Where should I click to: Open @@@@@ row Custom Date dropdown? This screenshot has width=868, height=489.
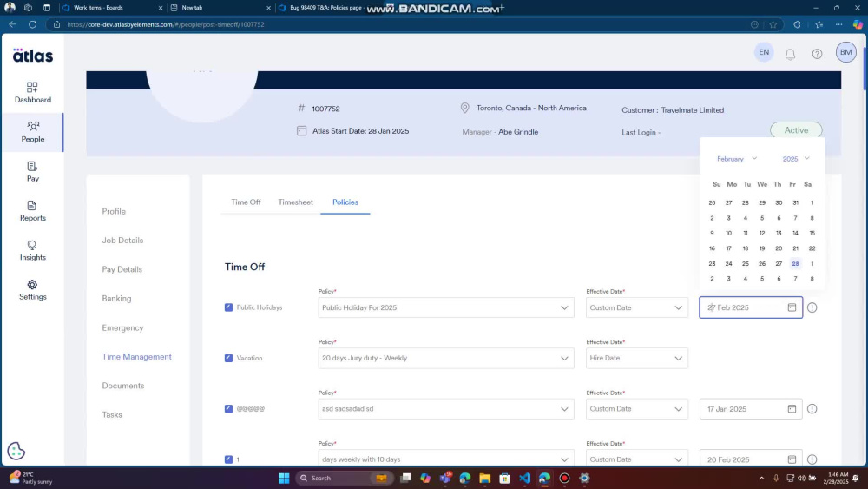pyautogui.click(x=636, y=409)
